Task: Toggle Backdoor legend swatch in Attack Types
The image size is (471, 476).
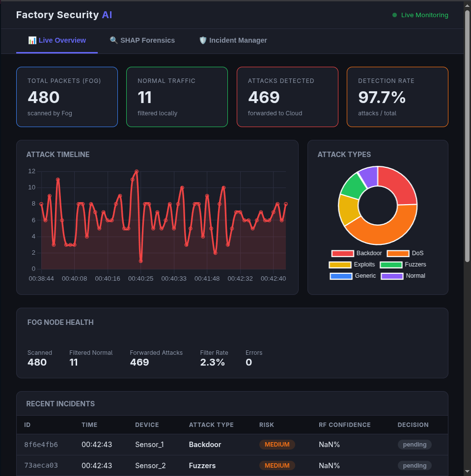Action: click(x=342, y=254)
